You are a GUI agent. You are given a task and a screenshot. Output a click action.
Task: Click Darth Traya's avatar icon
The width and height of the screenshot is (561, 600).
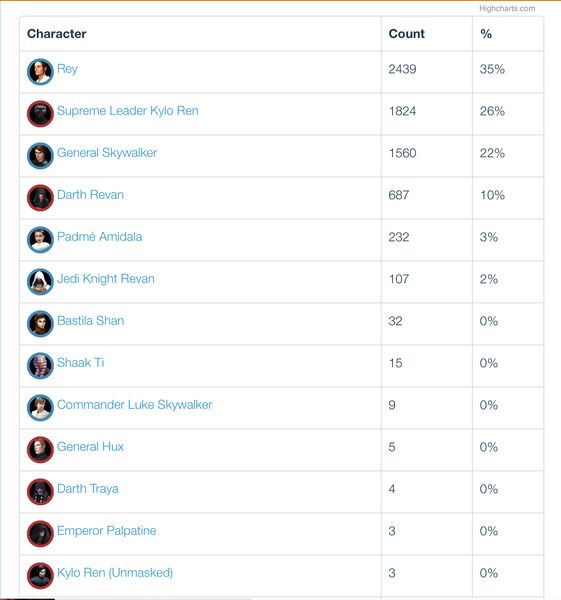click(x=40, y=492)
